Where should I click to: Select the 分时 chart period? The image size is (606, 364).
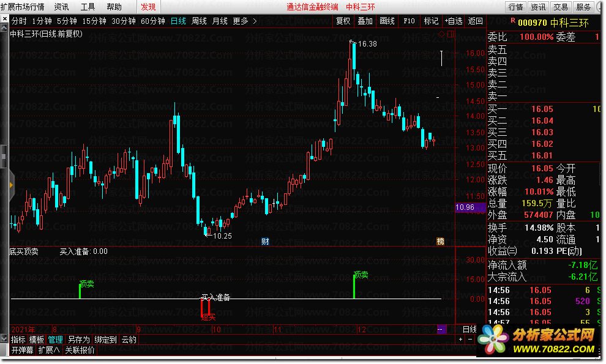coord(20,21)
